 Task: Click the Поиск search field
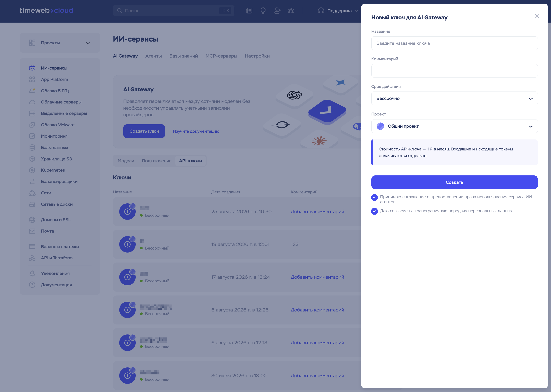click(x=173, y=11)
